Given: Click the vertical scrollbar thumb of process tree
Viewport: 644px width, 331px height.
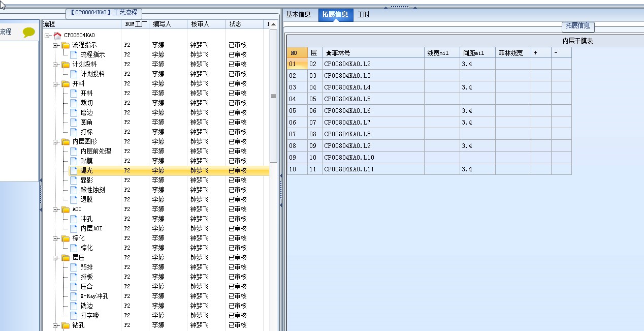Looking at the screenshot, I should [x=273, y=96].
